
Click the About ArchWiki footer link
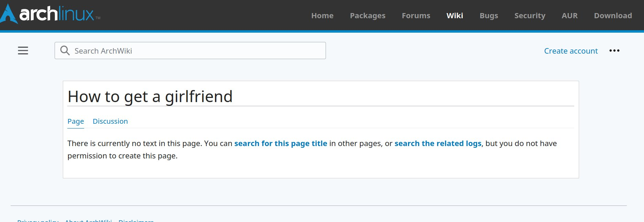88,220
